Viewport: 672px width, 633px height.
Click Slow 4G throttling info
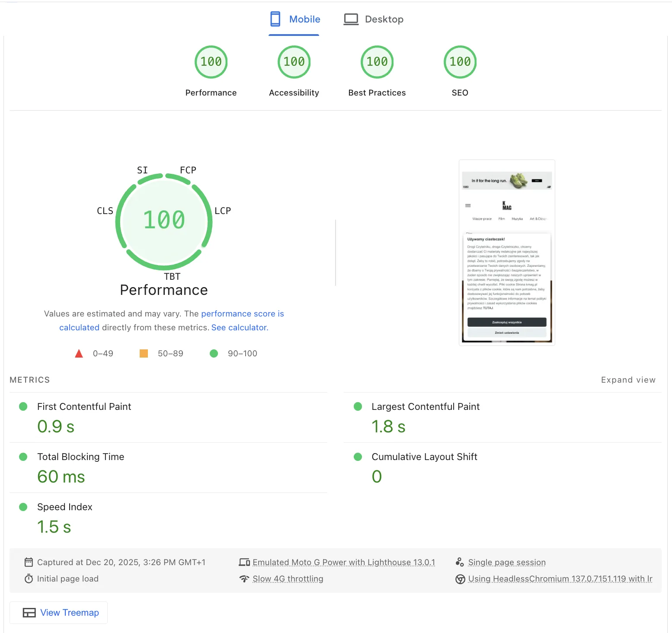coord(288,579)
